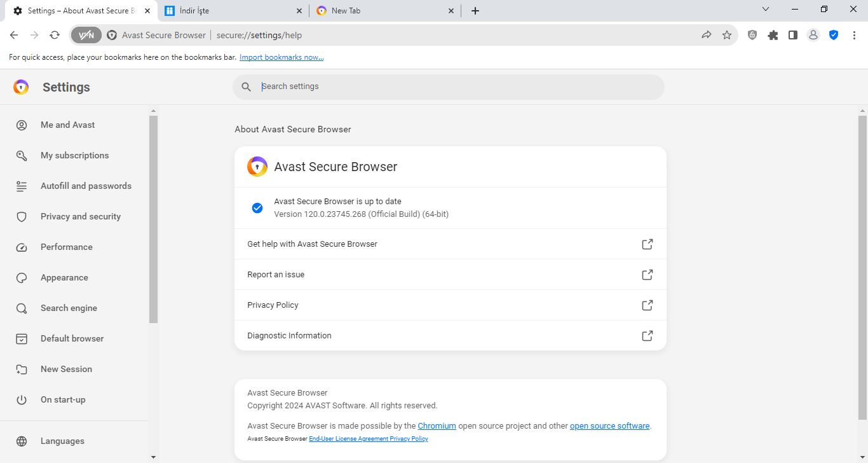
Task: Click external link icon beside Privacy Policy
Action: (x=647, y=305)
